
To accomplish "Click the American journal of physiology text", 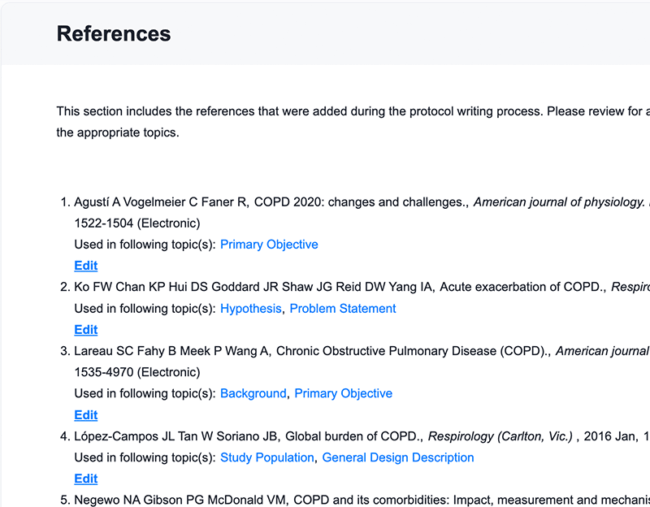I will [558, 202].
